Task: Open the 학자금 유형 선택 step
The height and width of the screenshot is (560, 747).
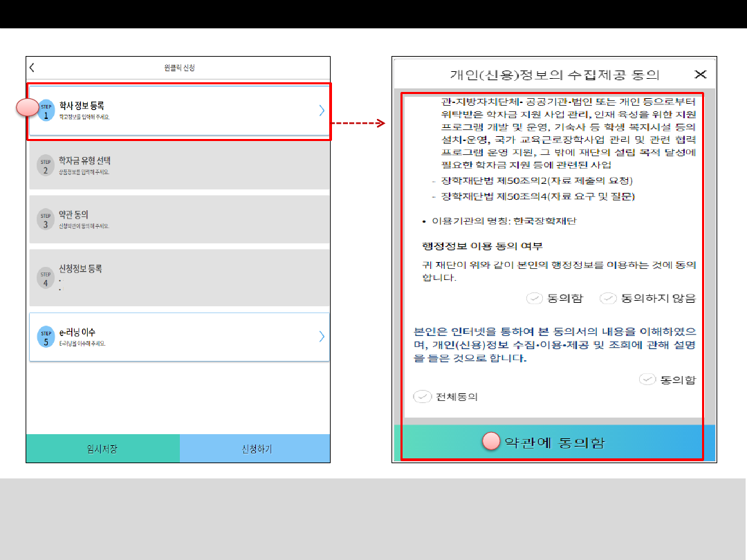Action: pos(179,165)
